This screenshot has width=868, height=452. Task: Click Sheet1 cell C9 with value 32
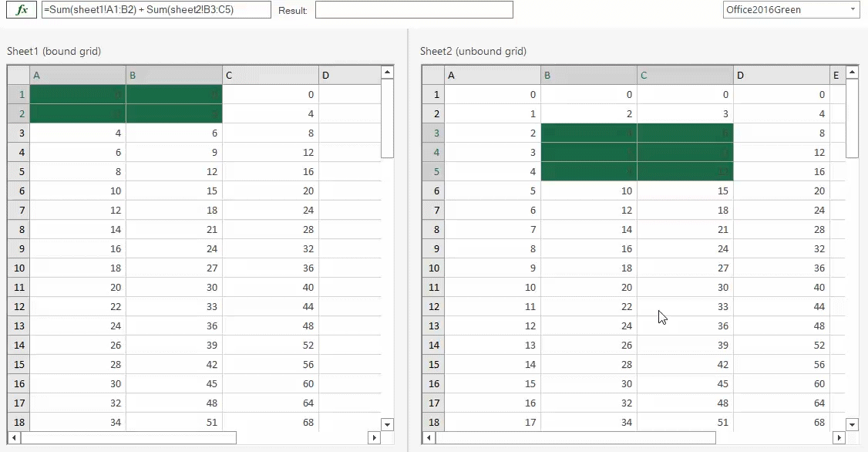(x=271, y=248)
